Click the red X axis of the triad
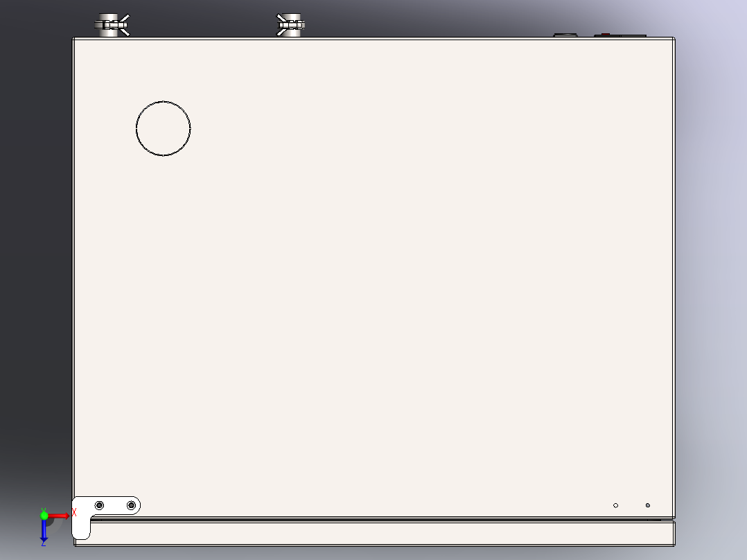Viewport: 747px width, 560px height. point(59,516)
